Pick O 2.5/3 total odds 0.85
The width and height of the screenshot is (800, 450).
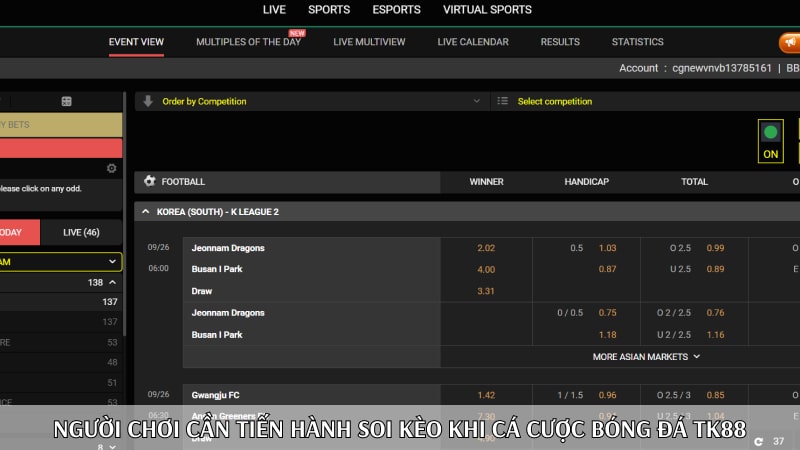click(715, 395)
